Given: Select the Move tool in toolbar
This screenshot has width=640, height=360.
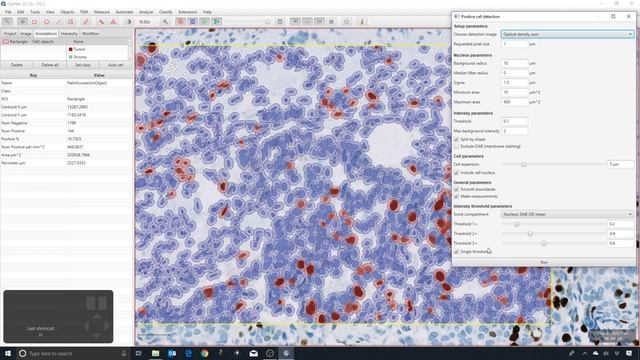Looking at the screenshot, I should tap(22, 22).
